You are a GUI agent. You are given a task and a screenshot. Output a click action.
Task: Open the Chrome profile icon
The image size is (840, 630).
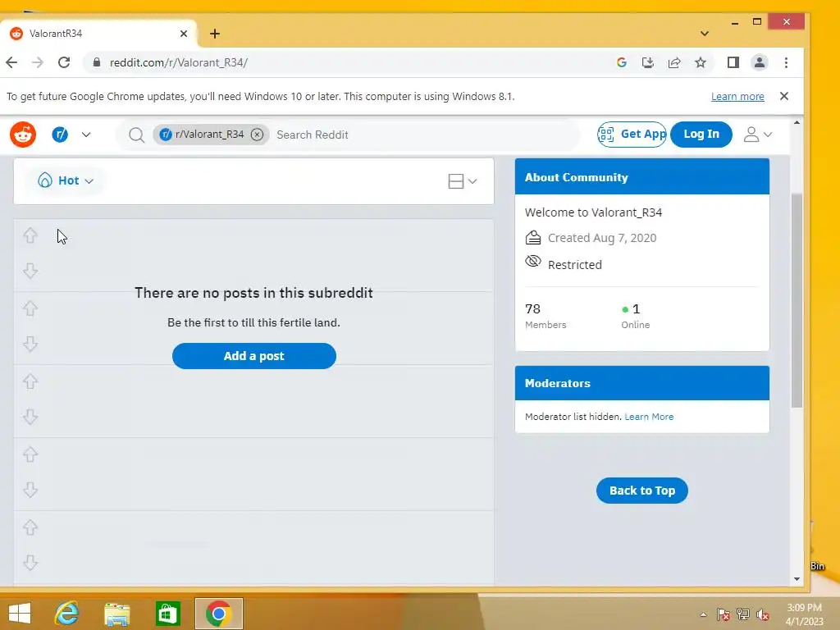click(x=759, y=62)
